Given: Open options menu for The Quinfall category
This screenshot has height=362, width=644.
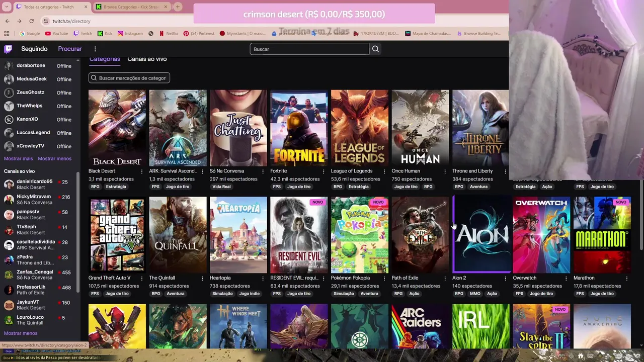Looking at the screenshot, I should coord(202,278).
